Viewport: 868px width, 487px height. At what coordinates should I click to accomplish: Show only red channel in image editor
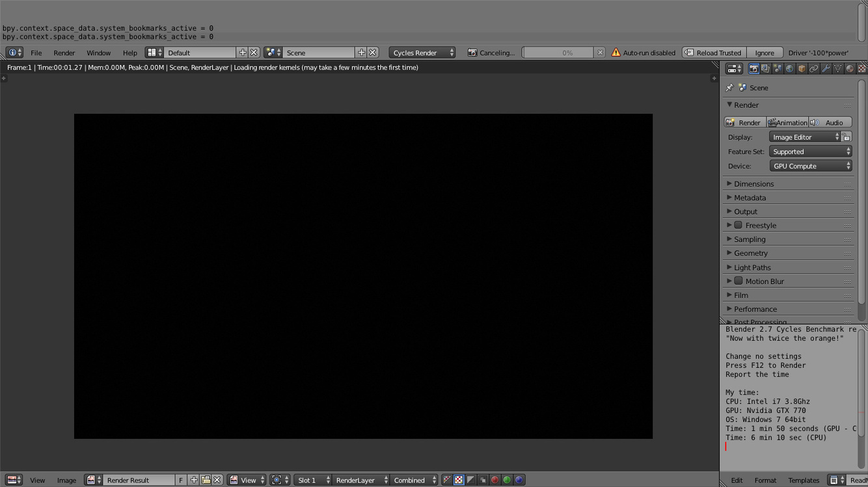pyautogui.click(x=495, y=480)
